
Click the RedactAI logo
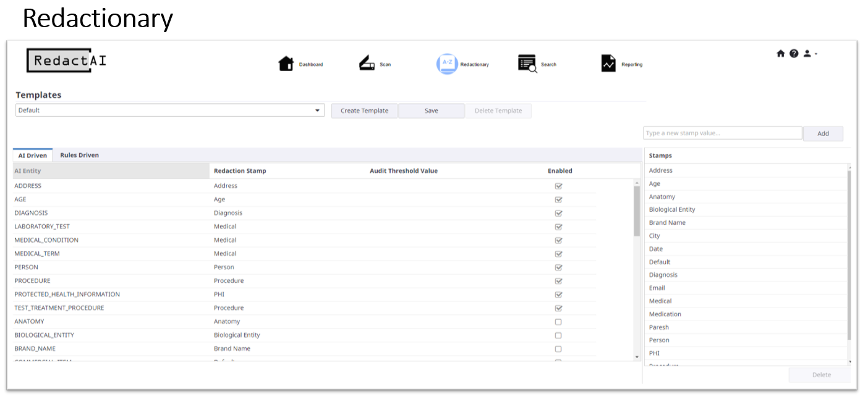click(67, 61)
